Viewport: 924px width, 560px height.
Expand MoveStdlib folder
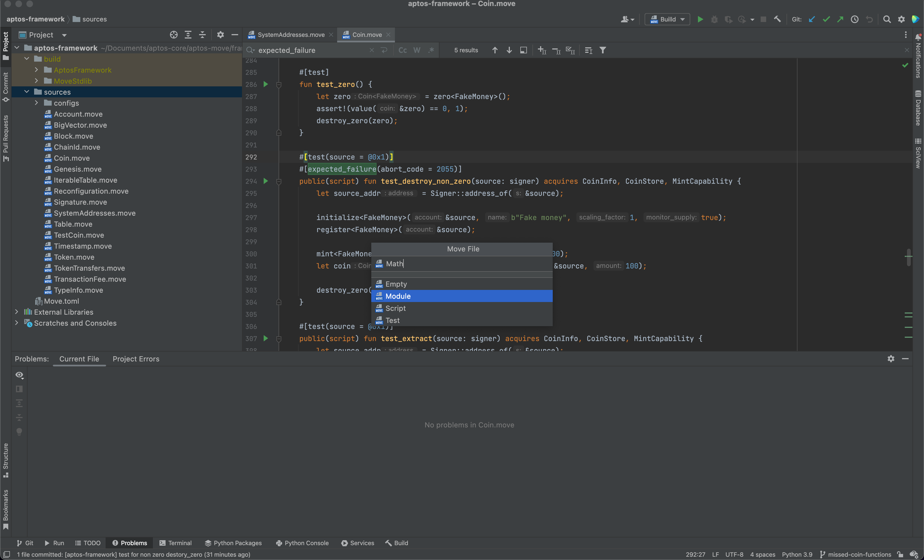(36, 81)
